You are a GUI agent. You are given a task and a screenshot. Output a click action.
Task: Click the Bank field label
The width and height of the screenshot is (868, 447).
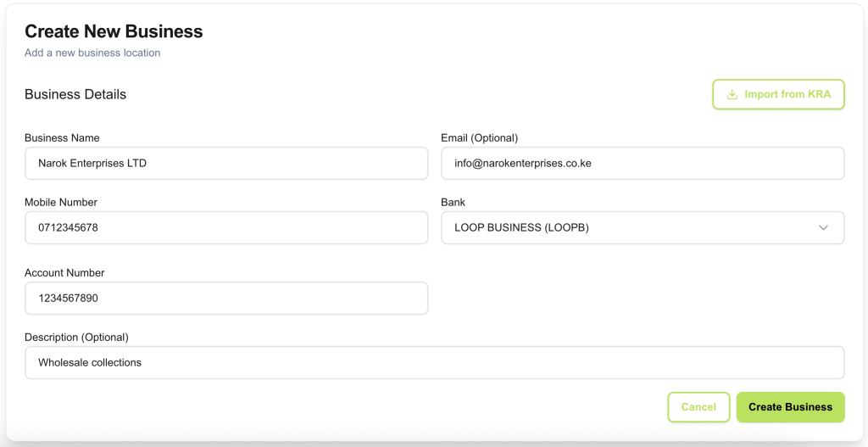[x=453, y=202]
